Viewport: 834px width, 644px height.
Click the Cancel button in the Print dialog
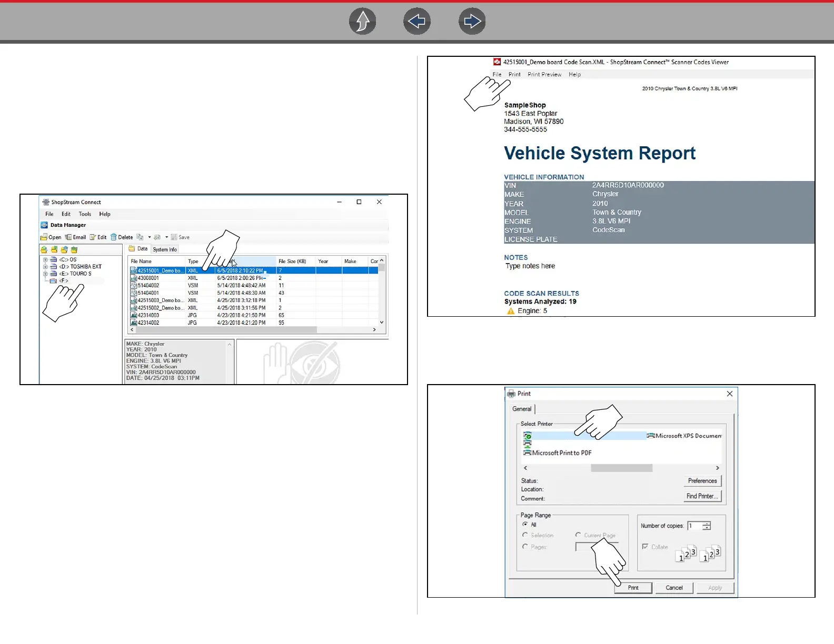click(674, 588)
